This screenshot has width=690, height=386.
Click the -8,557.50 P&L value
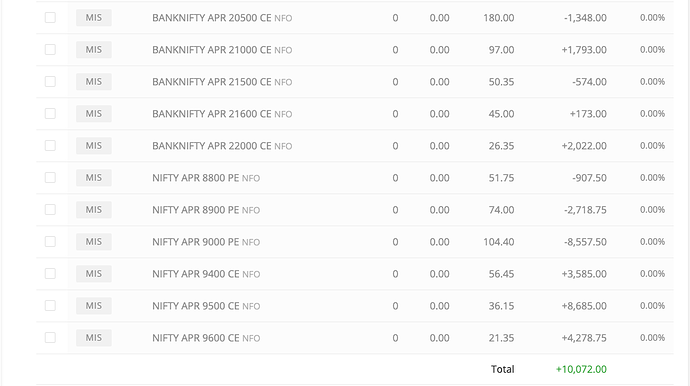tap(585, 242)
